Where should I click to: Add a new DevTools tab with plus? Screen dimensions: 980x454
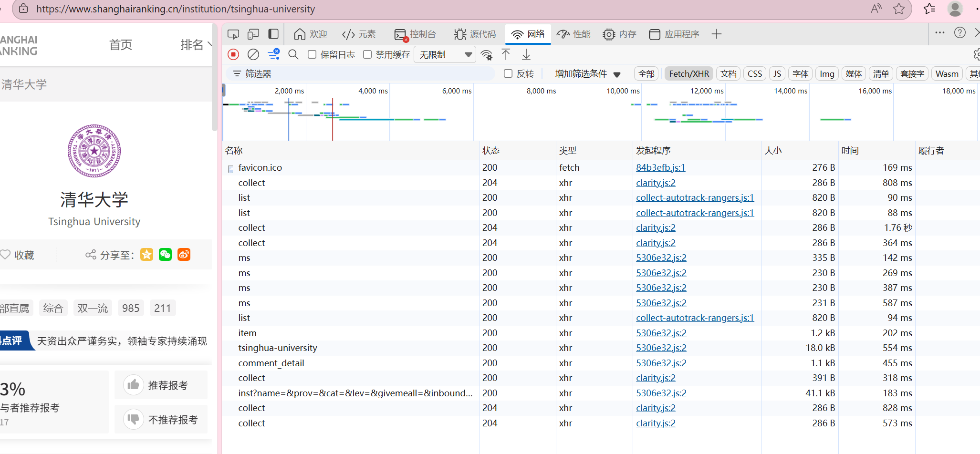tap(716, 34)
